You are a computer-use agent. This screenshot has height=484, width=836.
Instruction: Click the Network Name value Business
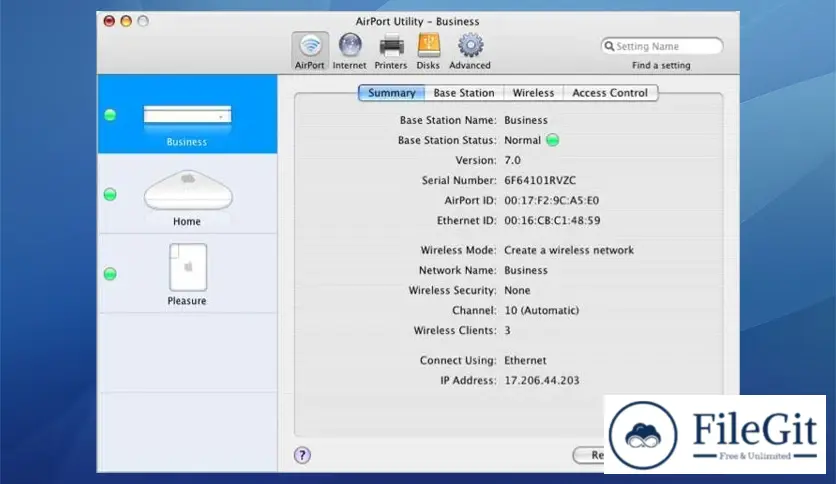pos(526,270)
